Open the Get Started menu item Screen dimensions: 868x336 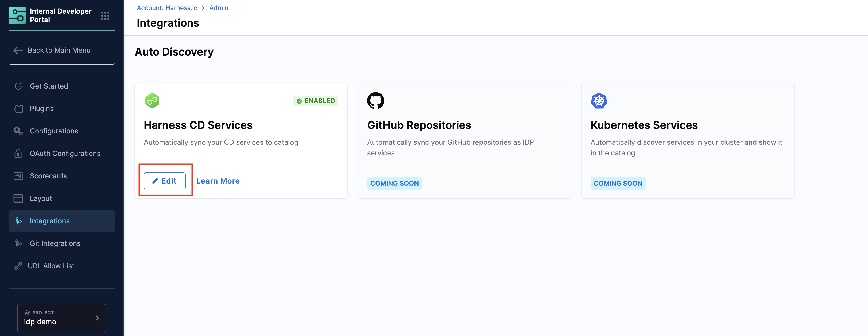tap(49, 86)
